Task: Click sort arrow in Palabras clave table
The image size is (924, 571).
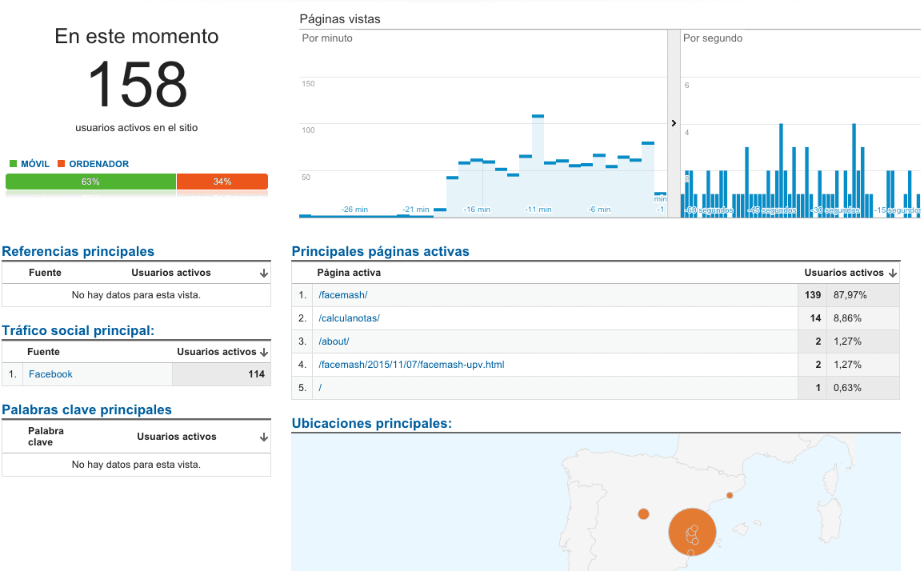Action: coord(263,437)
